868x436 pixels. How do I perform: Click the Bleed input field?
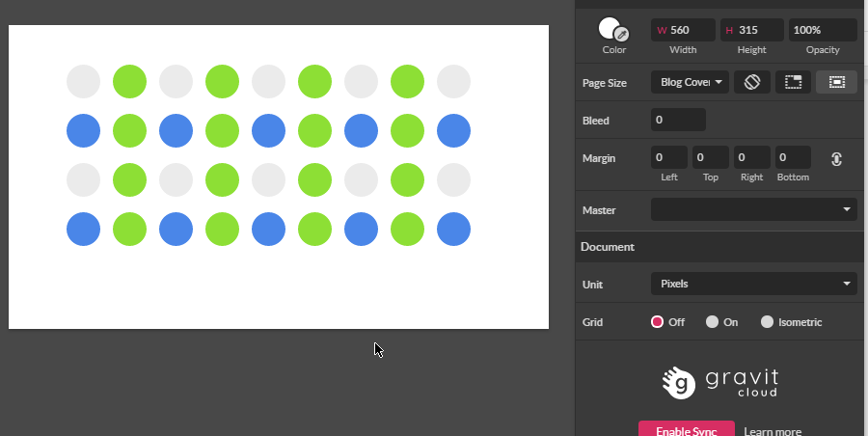pos(678,120)
